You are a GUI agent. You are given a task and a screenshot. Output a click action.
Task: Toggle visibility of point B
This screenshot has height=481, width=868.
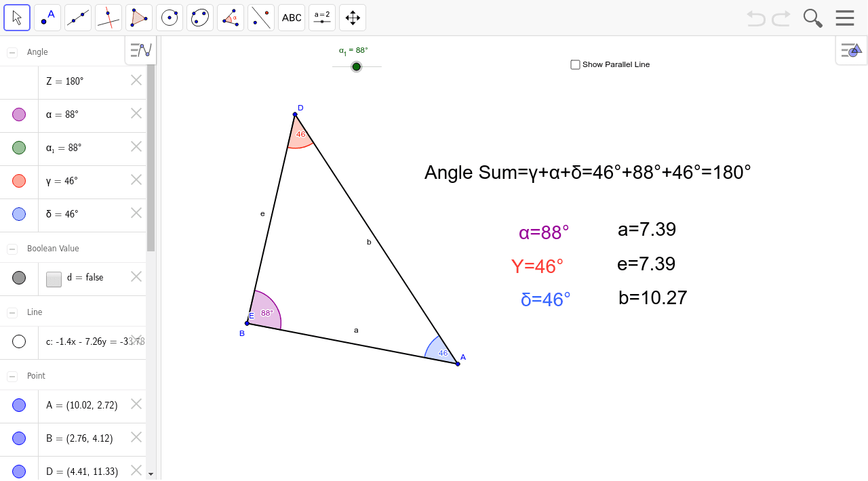coord(19,438)
